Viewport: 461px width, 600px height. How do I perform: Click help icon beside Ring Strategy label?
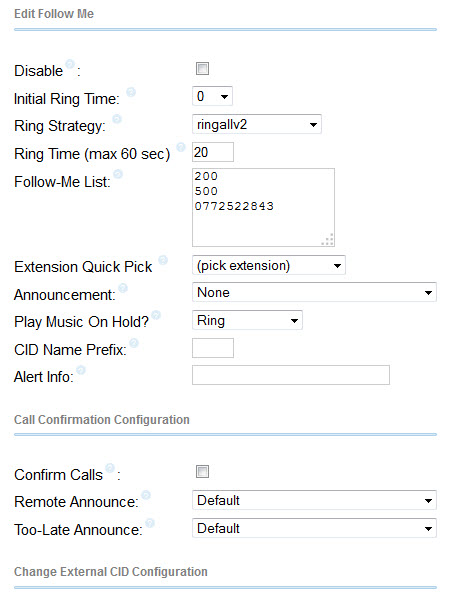[x=117, y=119]
